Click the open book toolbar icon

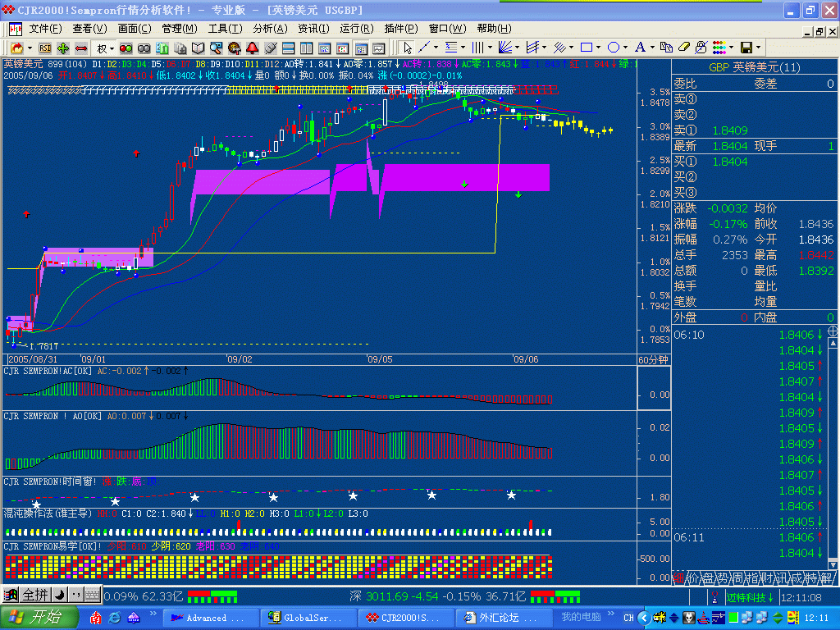(x=199, y=48)
